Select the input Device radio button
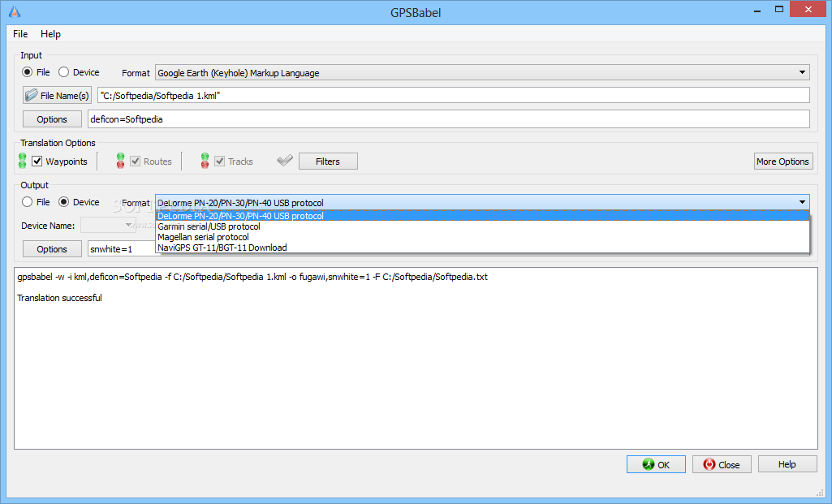Image resolution: width=832 pixels, height=504 pixels. [63, 71]
